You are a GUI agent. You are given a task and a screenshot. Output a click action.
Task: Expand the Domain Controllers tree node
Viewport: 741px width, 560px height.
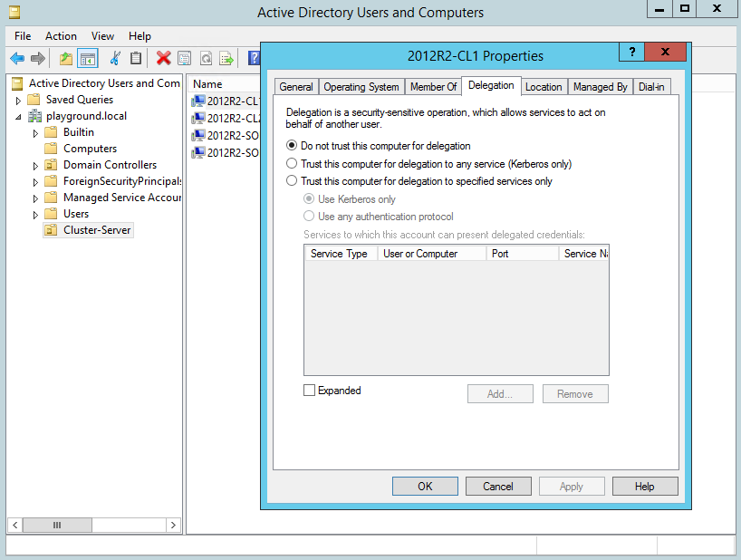[x=35, y=165]
